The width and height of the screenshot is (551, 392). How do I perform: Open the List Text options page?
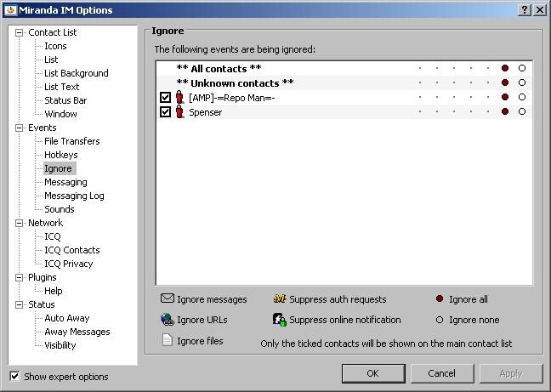[62, 87]
